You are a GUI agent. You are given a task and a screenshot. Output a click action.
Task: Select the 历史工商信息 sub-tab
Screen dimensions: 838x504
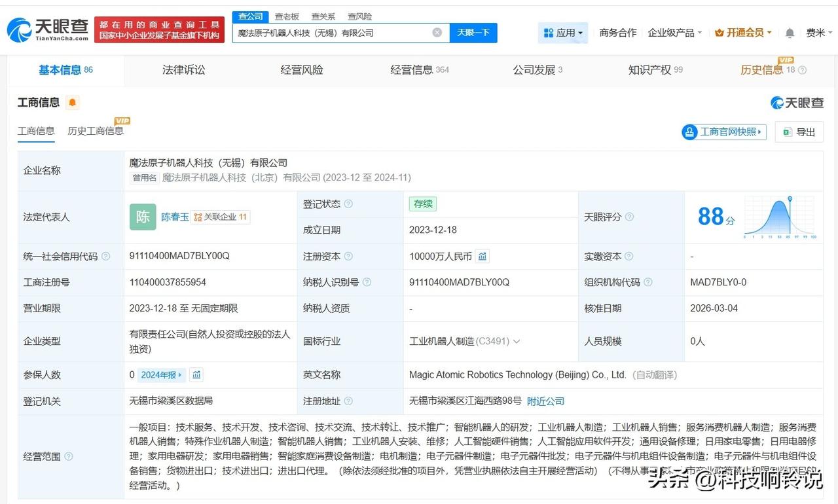coord(96,131)
